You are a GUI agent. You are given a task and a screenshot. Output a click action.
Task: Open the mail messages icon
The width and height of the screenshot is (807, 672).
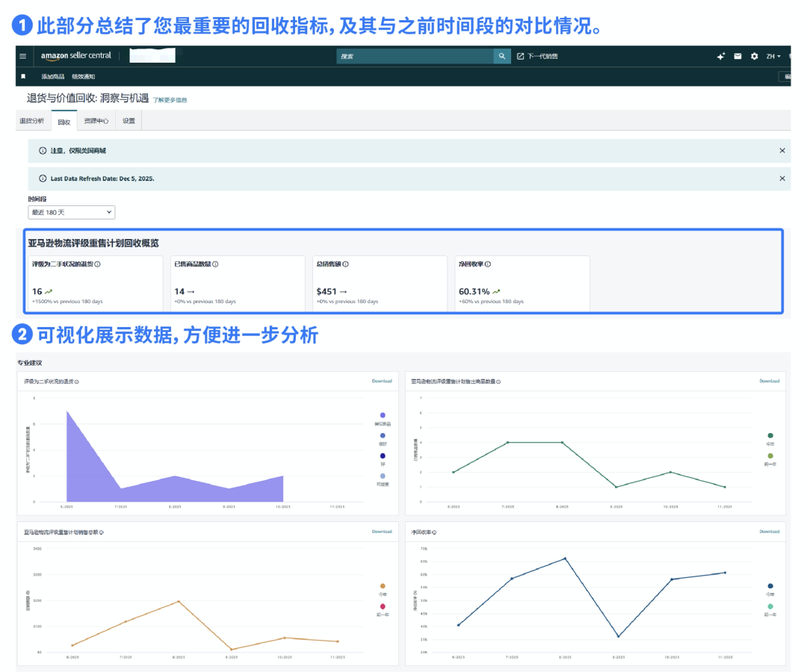click(x=738, y=56)
